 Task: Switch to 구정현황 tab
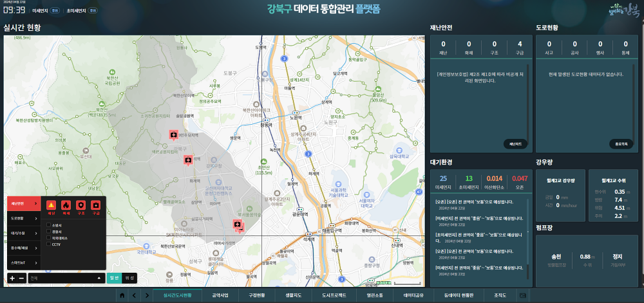click(x=257, y=295)
